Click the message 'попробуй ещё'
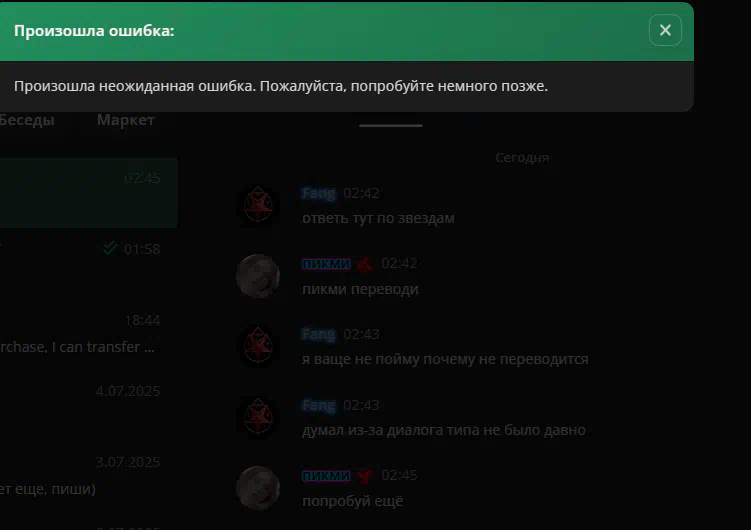This screenshot has width=751, height=530. coord(353,501)
